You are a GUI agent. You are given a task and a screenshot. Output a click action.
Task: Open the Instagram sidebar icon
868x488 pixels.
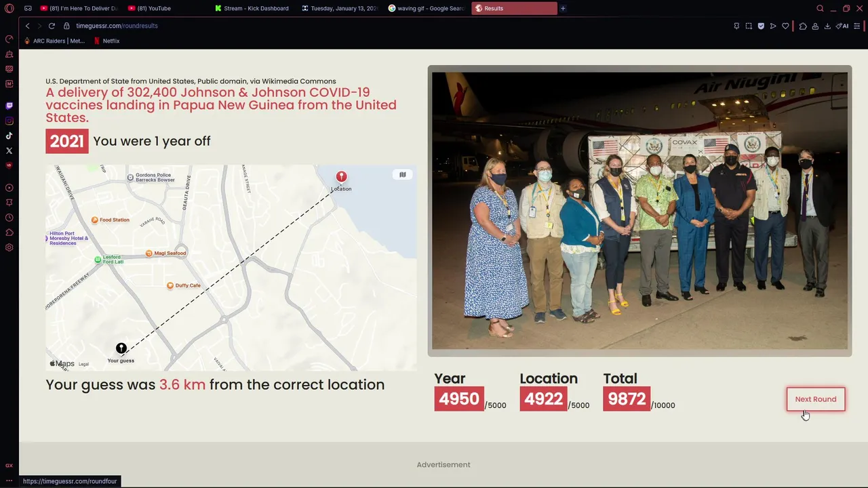coord(9,121)
